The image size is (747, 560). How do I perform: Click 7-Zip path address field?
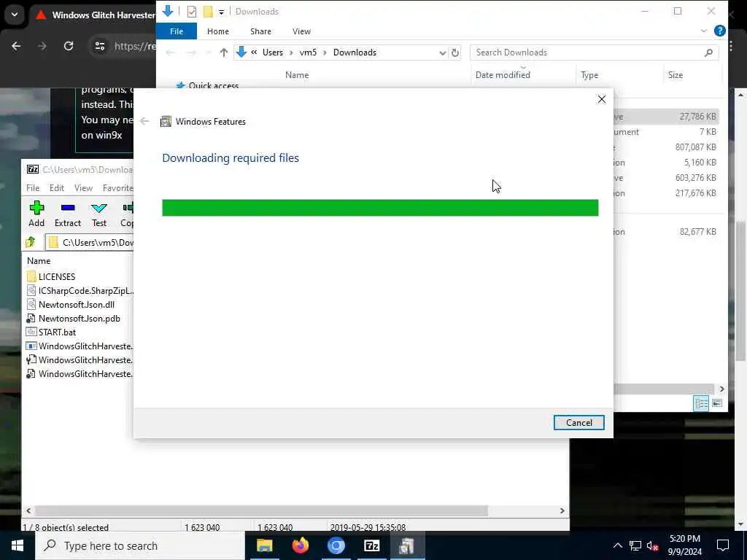[x=90, y=242]
